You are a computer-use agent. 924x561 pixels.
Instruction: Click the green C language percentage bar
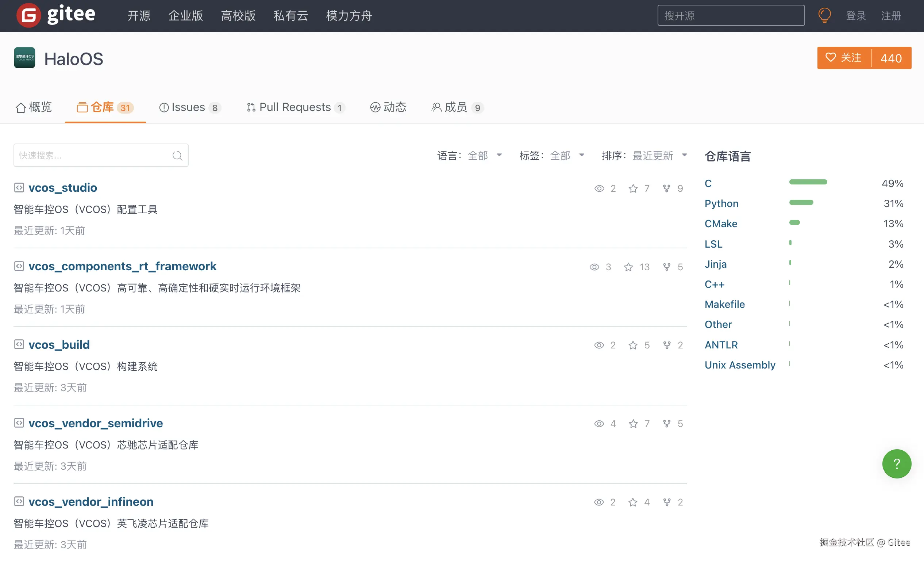pyautogui.click(x=808, y=182)
